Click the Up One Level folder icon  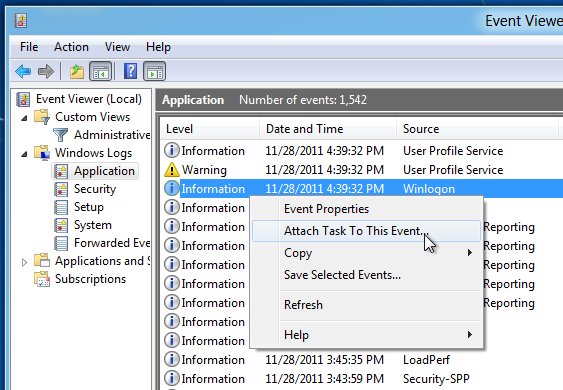[x=76, y=71]
